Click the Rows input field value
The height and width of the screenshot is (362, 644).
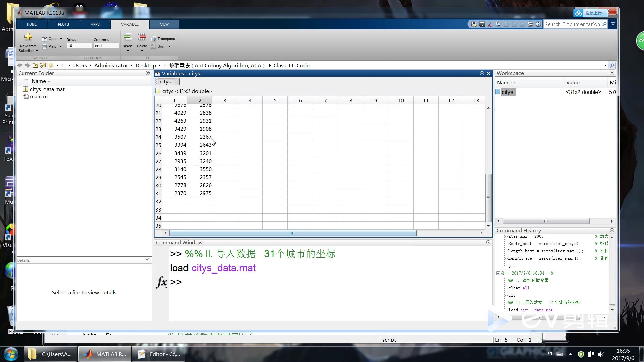(x=78, y=46)
